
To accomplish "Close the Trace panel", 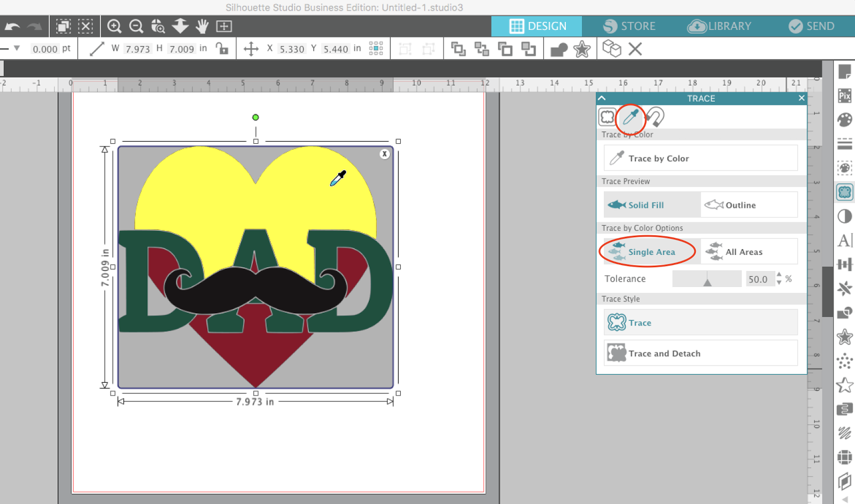I will 801,98.
